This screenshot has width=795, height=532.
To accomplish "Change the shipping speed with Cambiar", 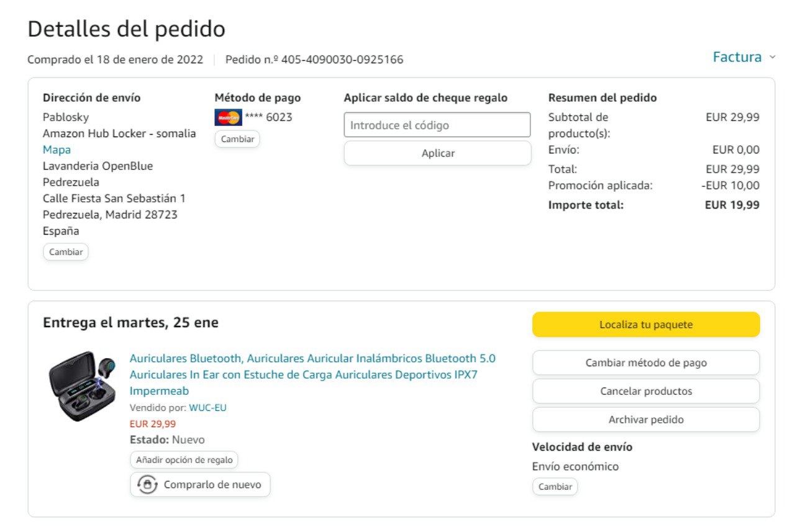I will (555, 487).
